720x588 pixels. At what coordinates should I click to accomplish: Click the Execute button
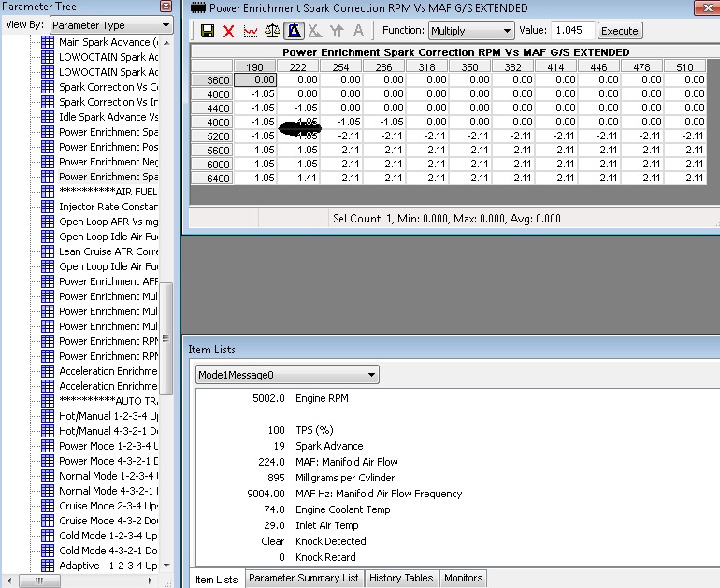(x=619, y=31)
